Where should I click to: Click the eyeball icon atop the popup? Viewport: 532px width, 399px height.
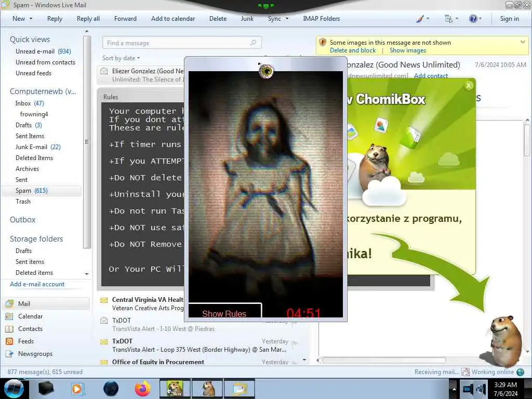(x=266, y=71)
